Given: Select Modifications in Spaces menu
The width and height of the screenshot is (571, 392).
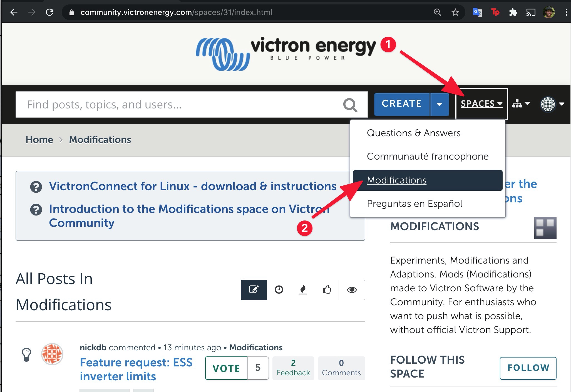Looking at the screenshot, I should pyautogui.click(x=428, y=180).
